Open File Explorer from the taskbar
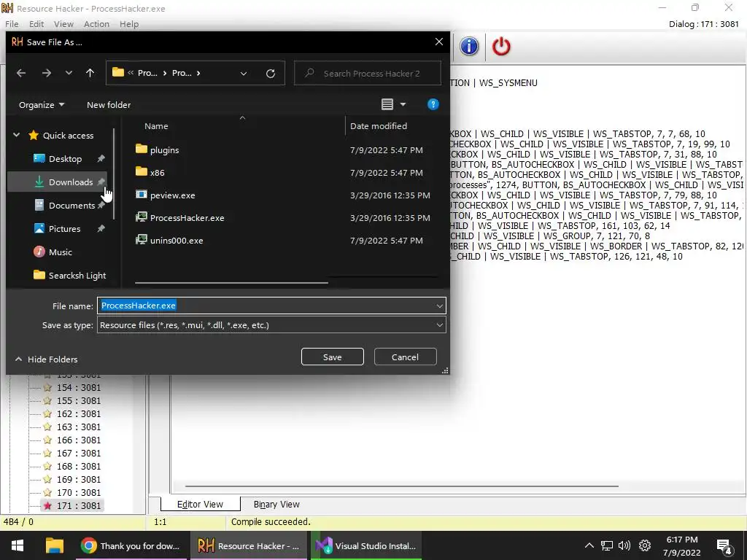Image resolution: width=747 pixels, height=560 pixels. 54,545
